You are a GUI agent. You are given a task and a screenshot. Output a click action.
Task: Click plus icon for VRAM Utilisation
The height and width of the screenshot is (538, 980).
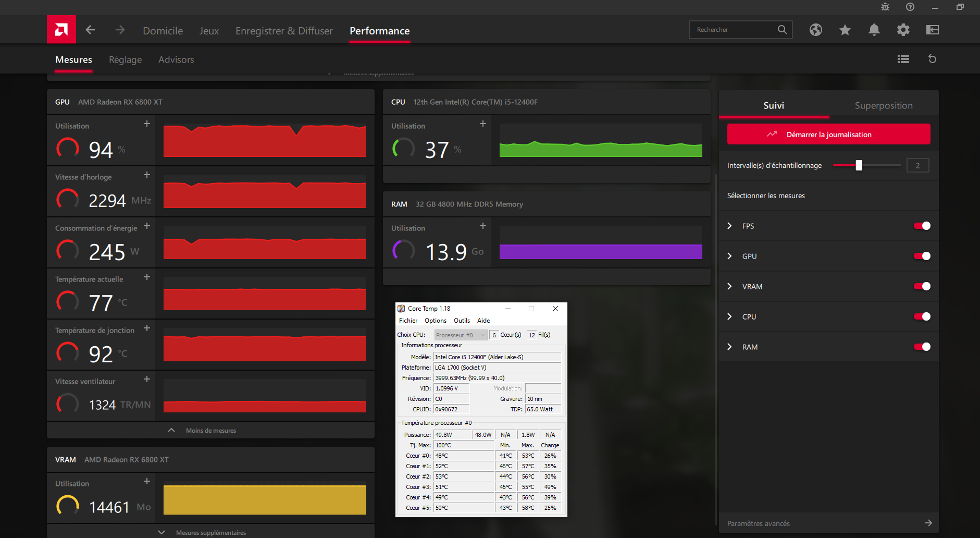click(x=147, y=481)
